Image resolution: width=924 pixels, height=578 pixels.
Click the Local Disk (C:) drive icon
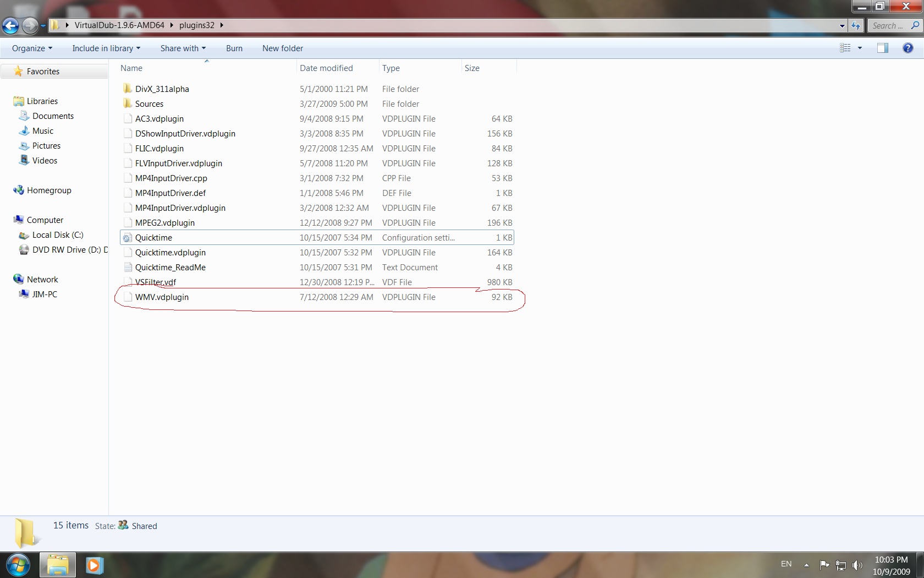tap(24, 235)
